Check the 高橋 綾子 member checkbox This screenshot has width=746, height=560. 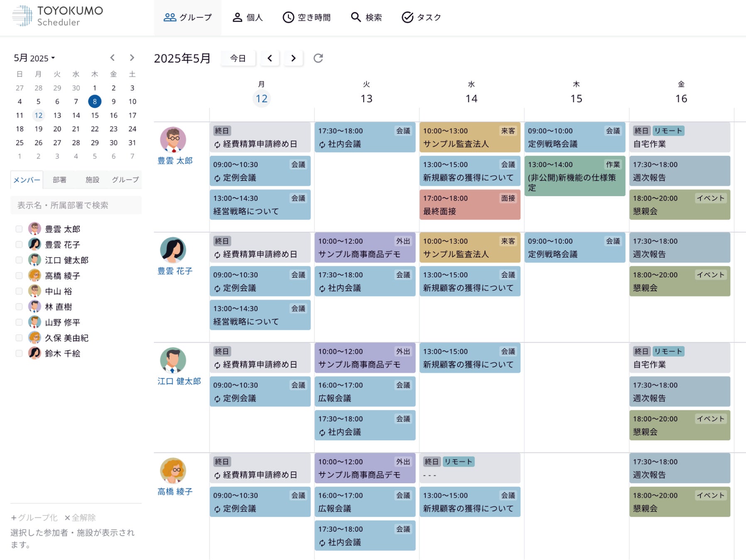tap(19, 275)
